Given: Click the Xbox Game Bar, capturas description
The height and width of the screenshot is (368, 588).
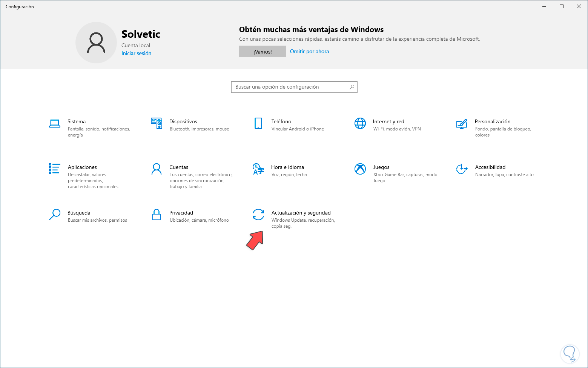Looking at the screenshot, I should (x=405, y=178).
